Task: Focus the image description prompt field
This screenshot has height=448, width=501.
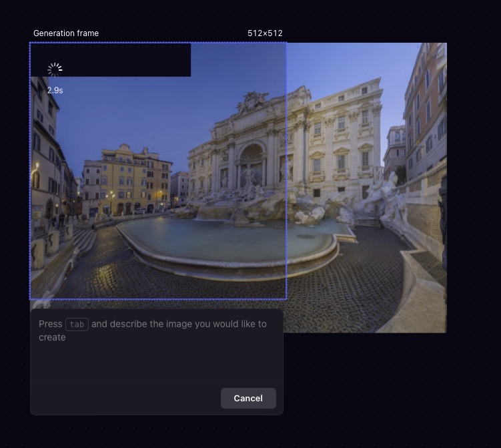Action: [x=157, y=345]
